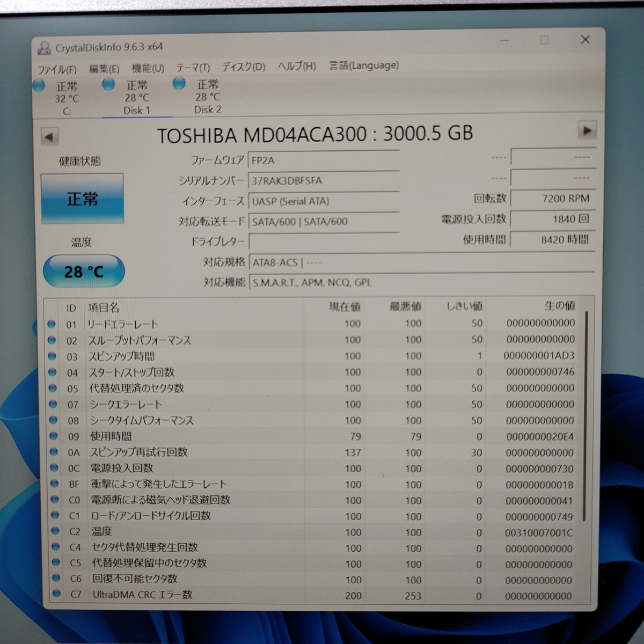This screenshot has height=644, width=644.
Task: Click the 正常 health status button
Action: click(x=82, y=198)
